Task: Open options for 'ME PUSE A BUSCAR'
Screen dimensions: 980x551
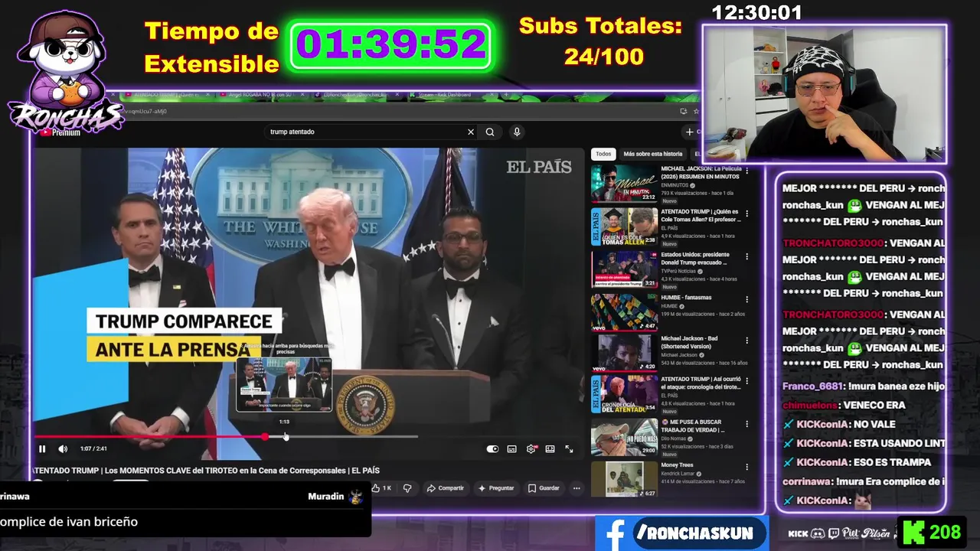Action: pyautogui.click(x=747, y=422)
